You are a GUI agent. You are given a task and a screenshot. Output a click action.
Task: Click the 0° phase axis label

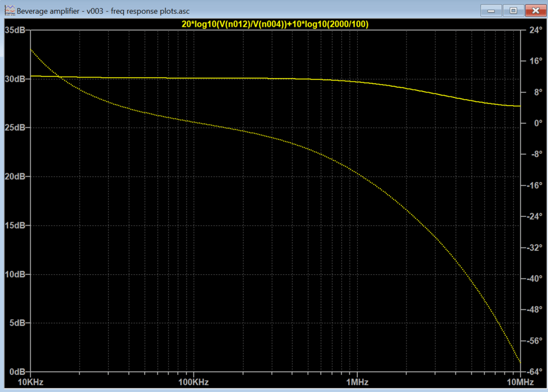click(538, 123)
